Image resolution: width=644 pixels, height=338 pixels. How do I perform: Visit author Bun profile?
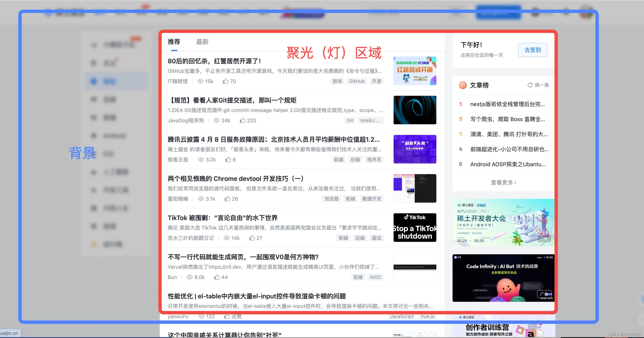tap(172, 277)
